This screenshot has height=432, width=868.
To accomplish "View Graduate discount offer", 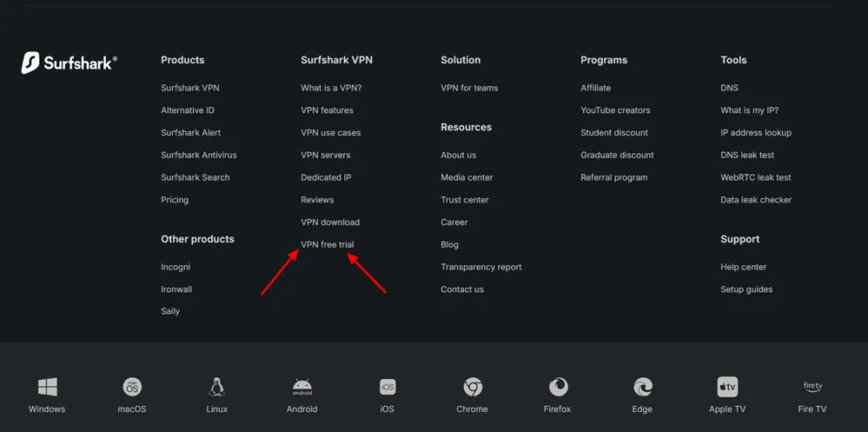I will tap(617, 155).
